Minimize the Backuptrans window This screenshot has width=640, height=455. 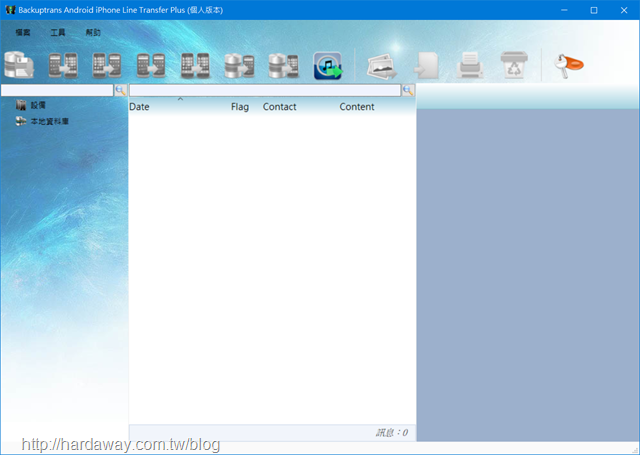point(564,10)
